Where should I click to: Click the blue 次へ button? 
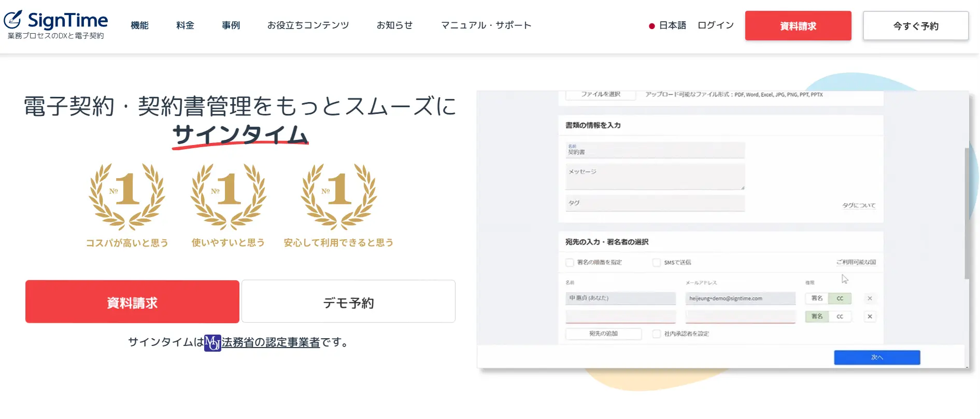[x=877, y=357]
